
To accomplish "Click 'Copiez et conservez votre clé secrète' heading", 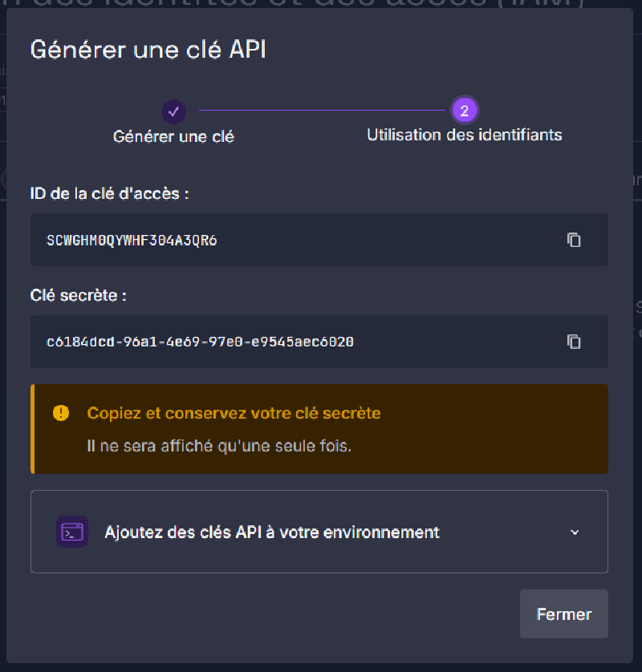I will [234, 413].
